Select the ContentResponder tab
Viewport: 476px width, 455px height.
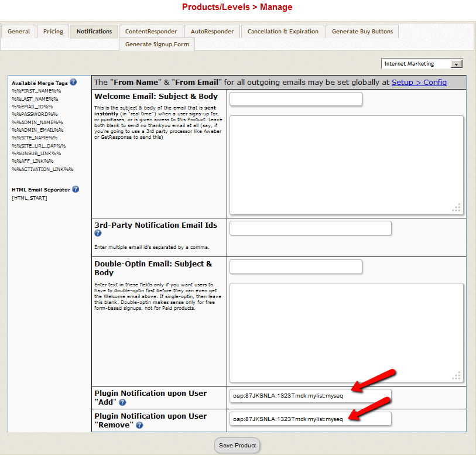tap(150, 32)
